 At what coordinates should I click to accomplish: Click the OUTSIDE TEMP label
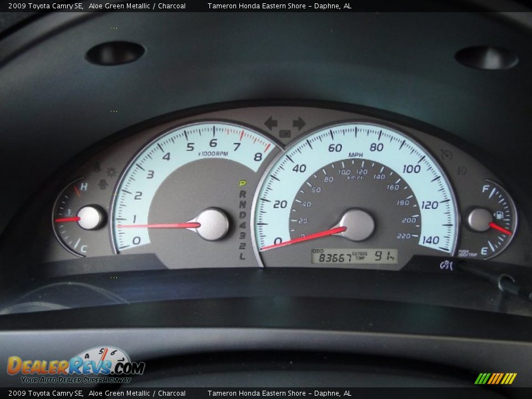pyautogui.click(x=360, y=256)
